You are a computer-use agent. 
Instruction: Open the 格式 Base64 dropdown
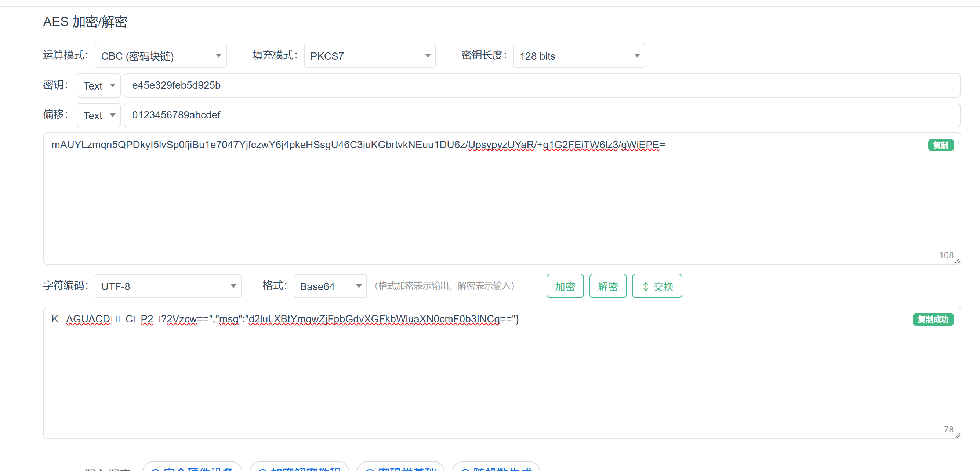330,286
